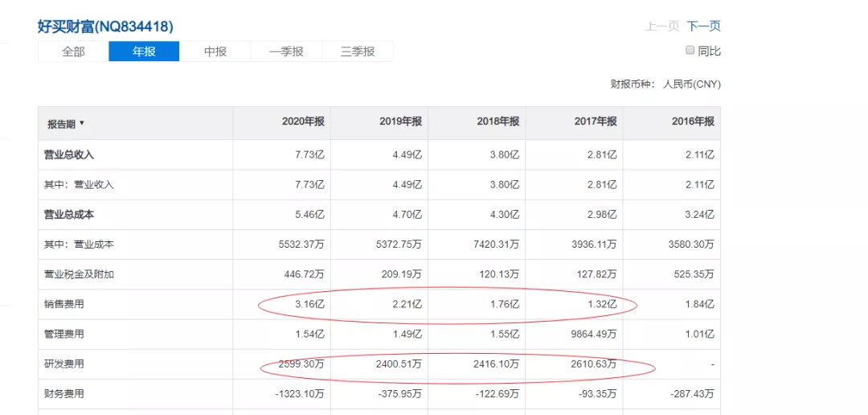Click the 上一页 link

pyautogui.click(x=662, y=27)
